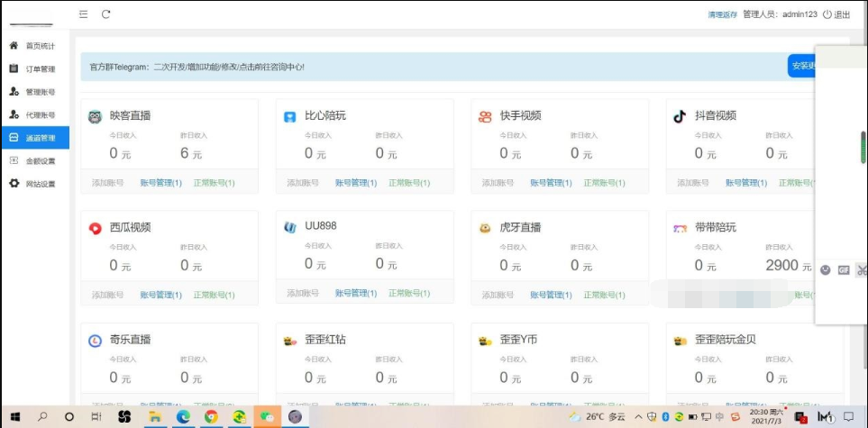Screen dimensions: 868x428
Task: Click the 西瓜视频 red play icon
Action: tap(96, 228)
